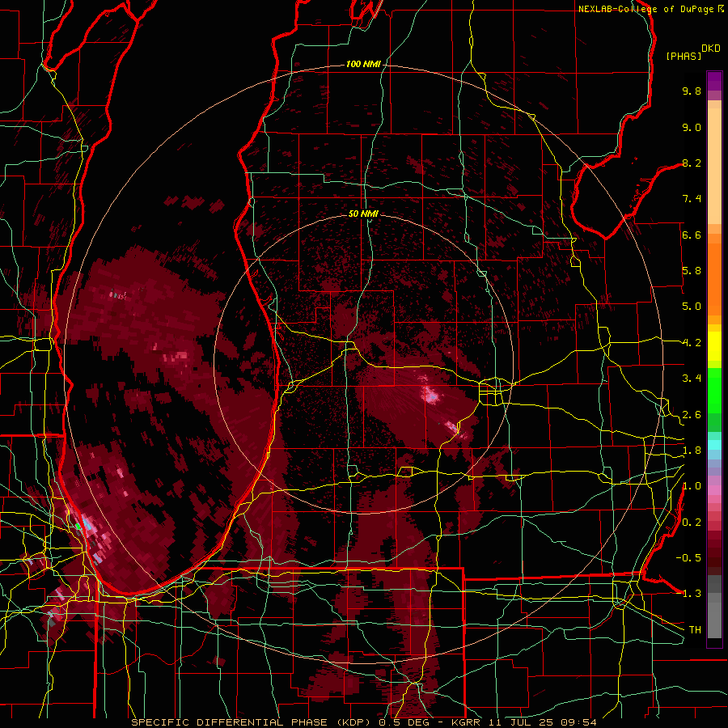The height and width of the screenshot is (728, 728).
Task: Select the 6.6 value on the color scale
Action: coord(692,235)
